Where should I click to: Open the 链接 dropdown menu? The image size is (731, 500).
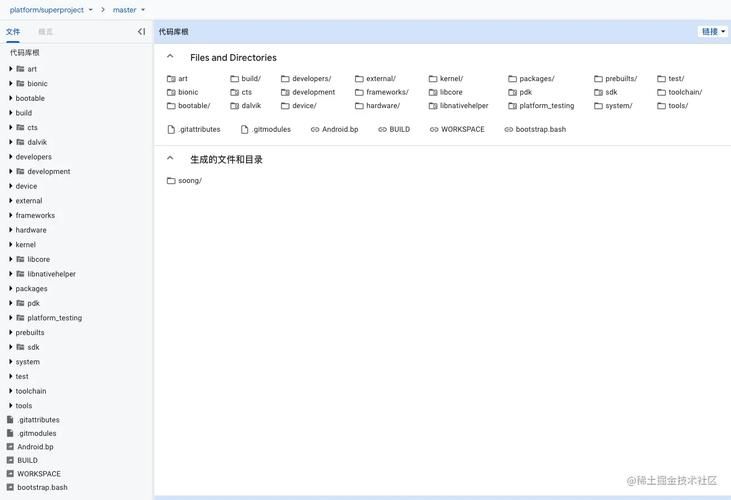point(713,32)
